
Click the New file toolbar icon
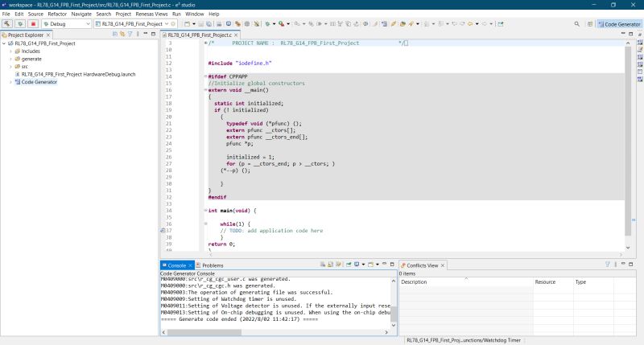tap(187, 24)
